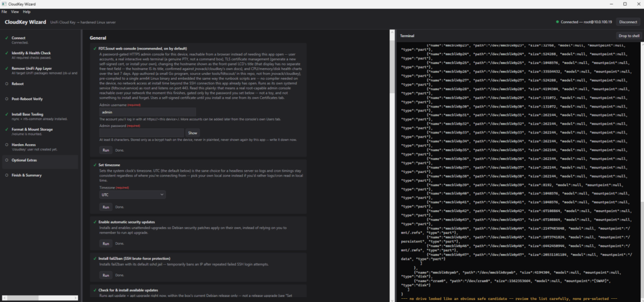Open the Timezone dropdown set to UTC
644x302 pixels.
pos(133,195)
